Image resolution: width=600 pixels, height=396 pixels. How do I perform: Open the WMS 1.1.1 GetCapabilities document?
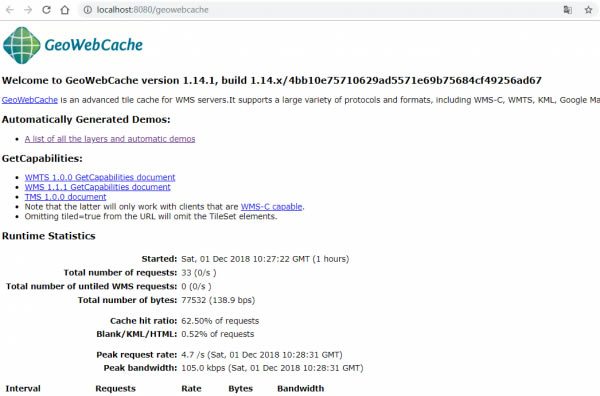(98, 187)
